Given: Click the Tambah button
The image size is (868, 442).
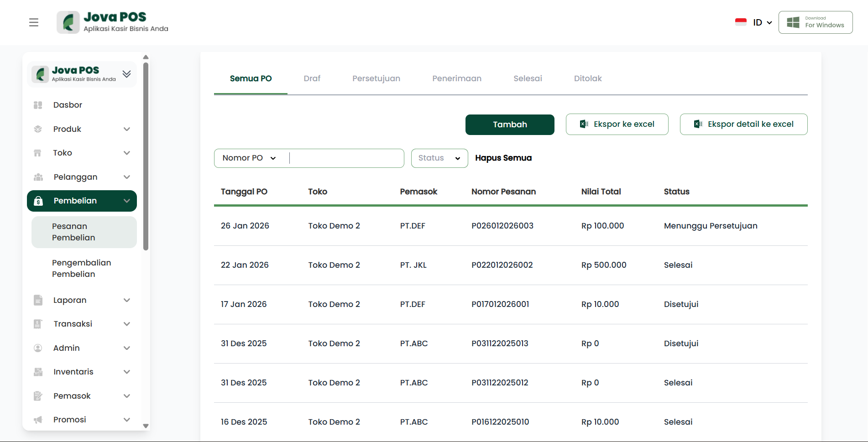Looking at the screenshot, I should [509, 125].
